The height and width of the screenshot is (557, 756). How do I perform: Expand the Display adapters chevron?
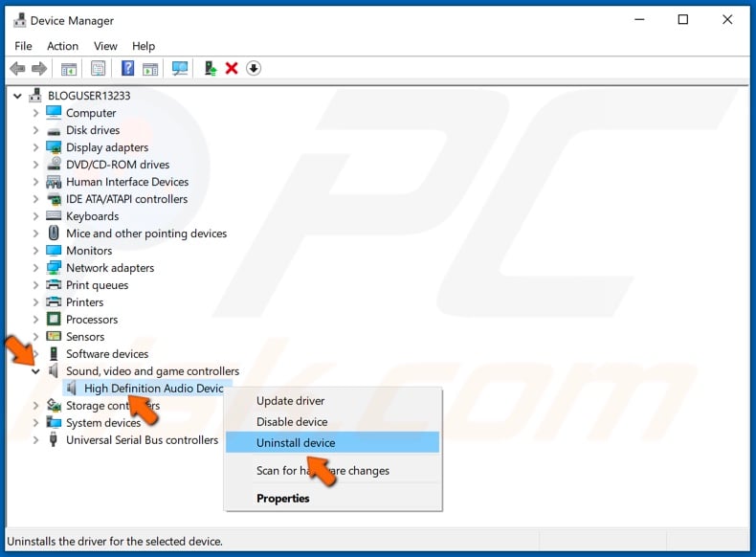[35, 147]
